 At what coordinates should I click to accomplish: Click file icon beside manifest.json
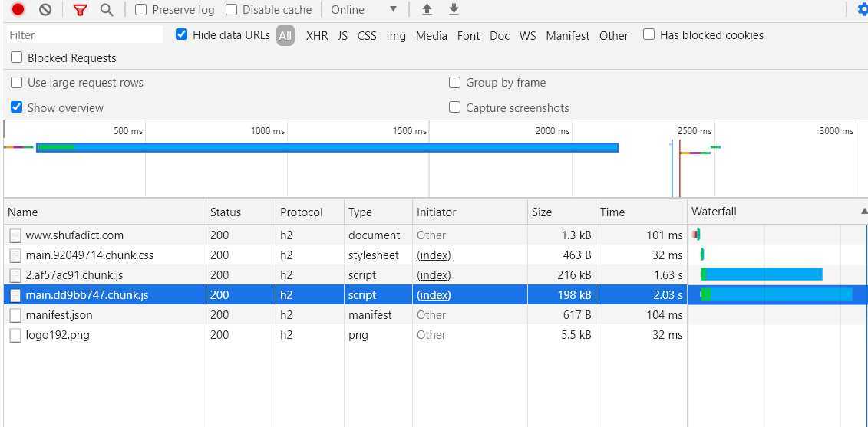[15, 315]
